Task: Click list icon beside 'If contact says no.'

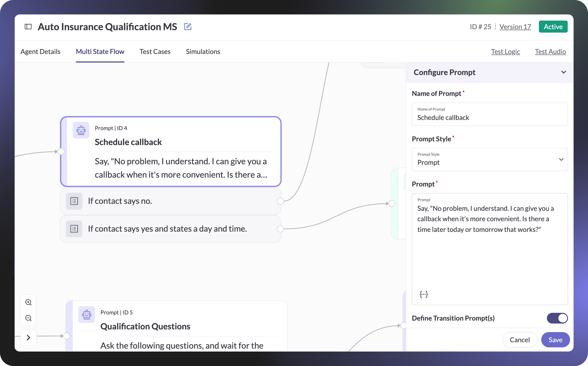Action: [74, 201]
